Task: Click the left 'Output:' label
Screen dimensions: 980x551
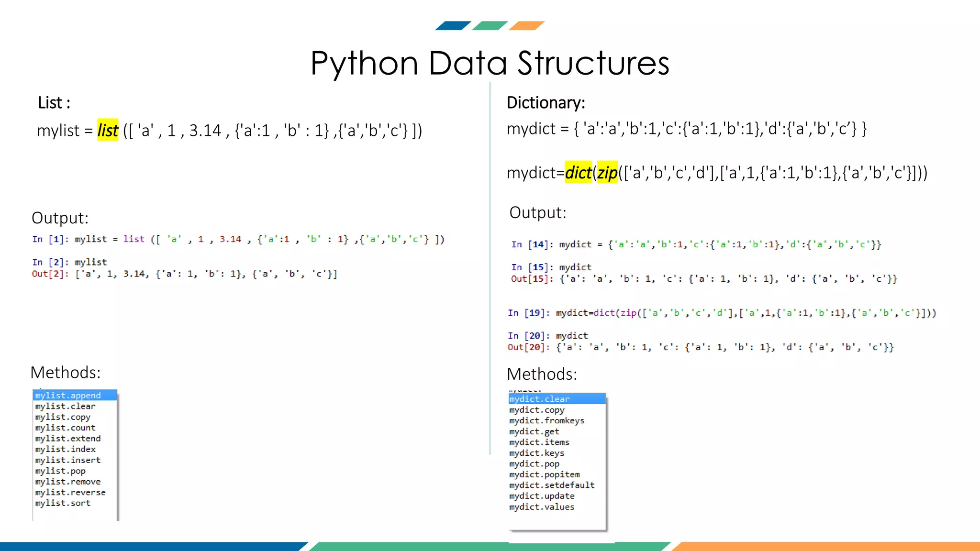Action: coord(60,218)
